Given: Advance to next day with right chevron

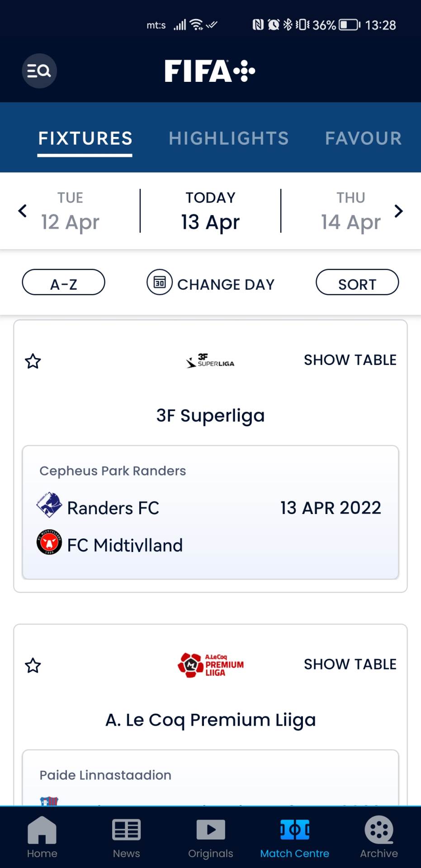Looking at the screenshot, I should [x=398, y=211].
